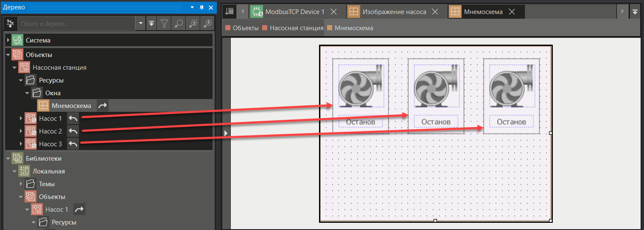Click the back arrow icon beside Насос 1

click(73, 118)
